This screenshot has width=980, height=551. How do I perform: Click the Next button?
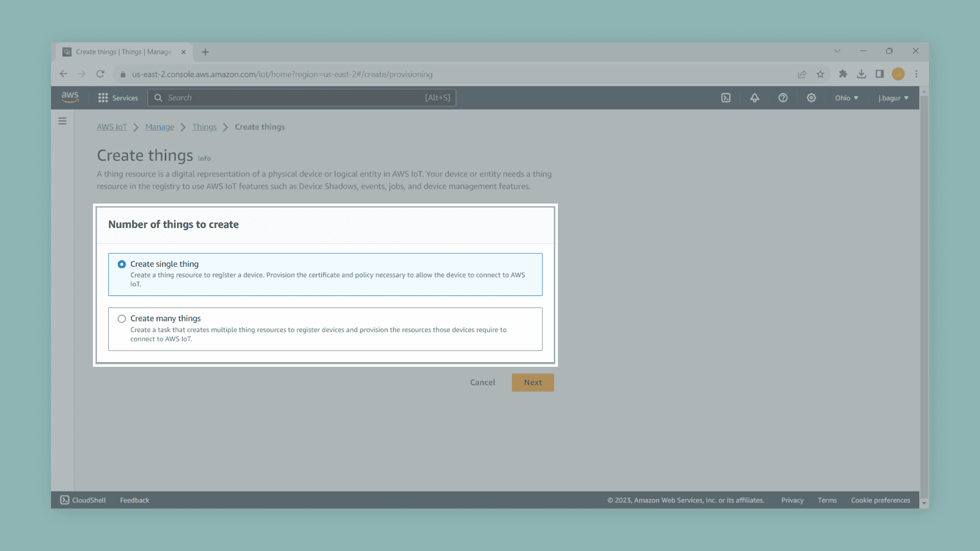tap(533, 383)
